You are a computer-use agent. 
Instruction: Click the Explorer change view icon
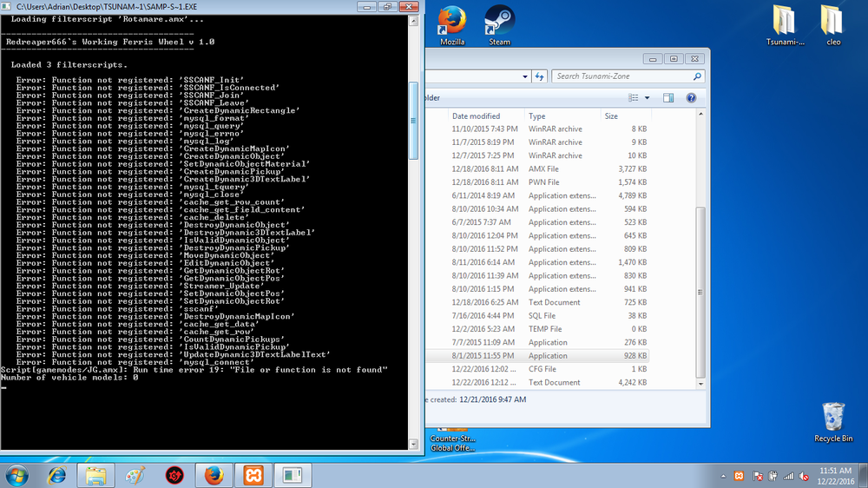(634, 98)
